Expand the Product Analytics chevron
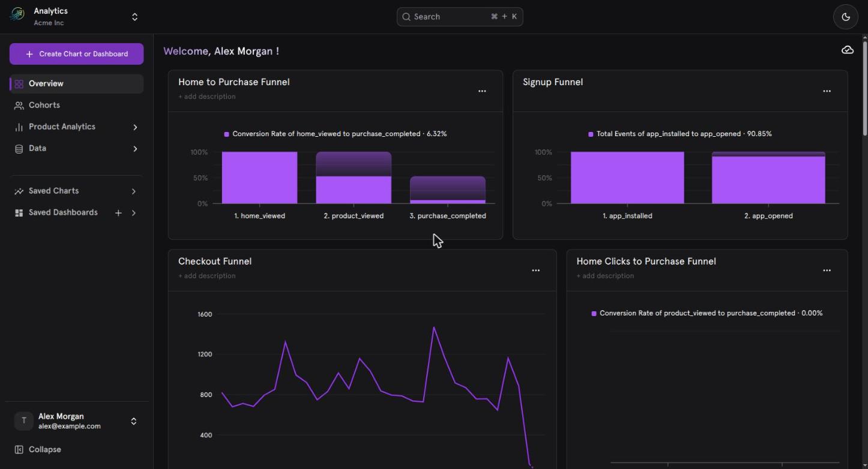868x469 pixels. click(135, 127)
